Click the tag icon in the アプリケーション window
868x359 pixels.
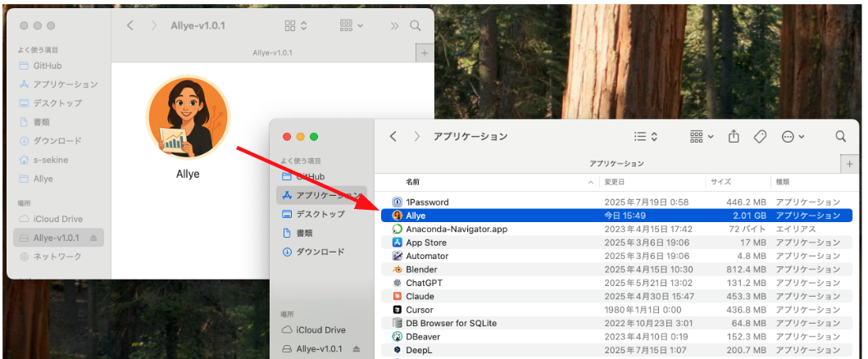tap(760, 136)
